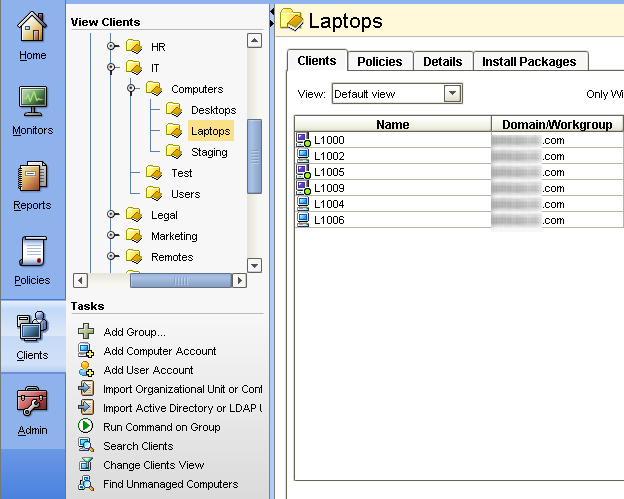The height and width of the screenshot is (499, 624).
Task: Click the Test folder icon
Action: 154,173
